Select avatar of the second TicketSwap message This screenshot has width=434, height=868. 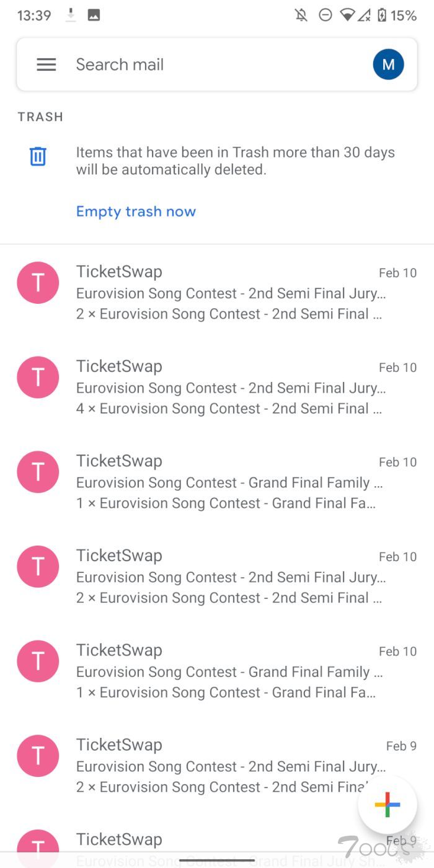[x=38, y=377]
